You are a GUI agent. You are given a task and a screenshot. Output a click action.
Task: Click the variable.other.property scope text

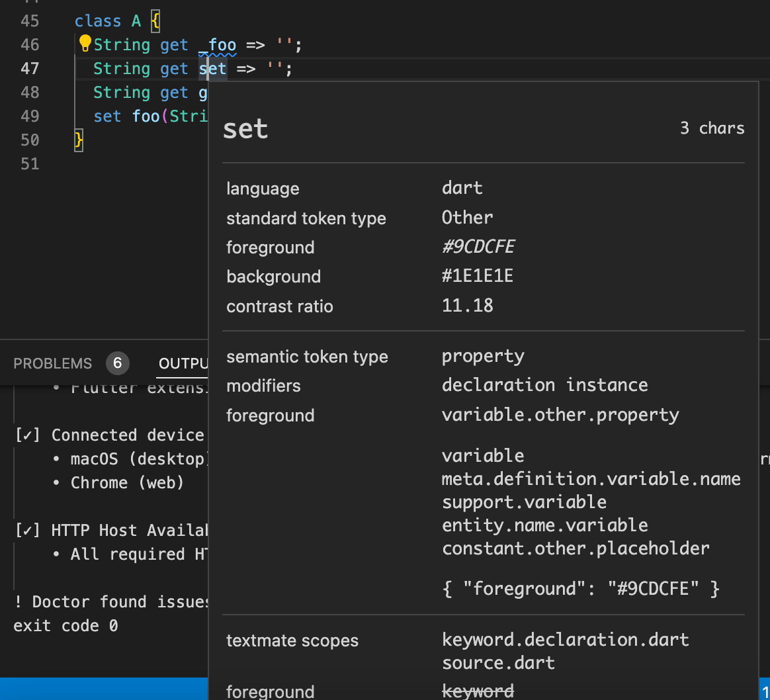560,415
